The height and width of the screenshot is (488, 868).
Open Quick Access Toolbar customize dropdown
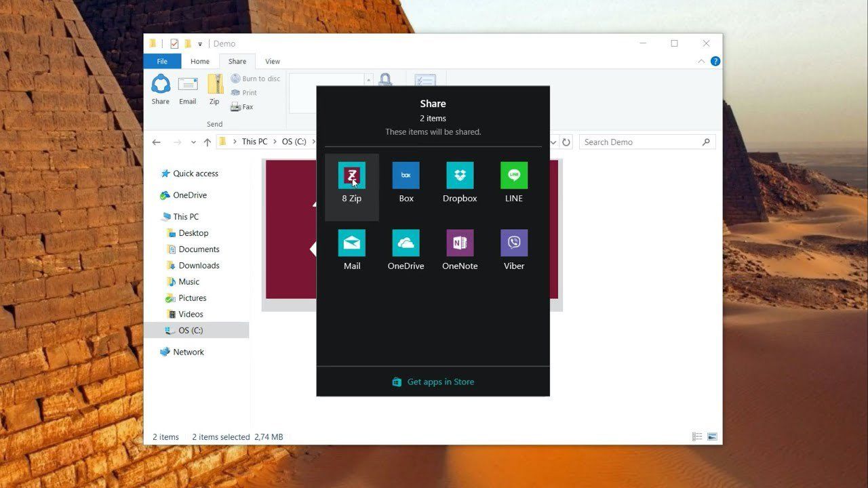[x=200, y=44]
